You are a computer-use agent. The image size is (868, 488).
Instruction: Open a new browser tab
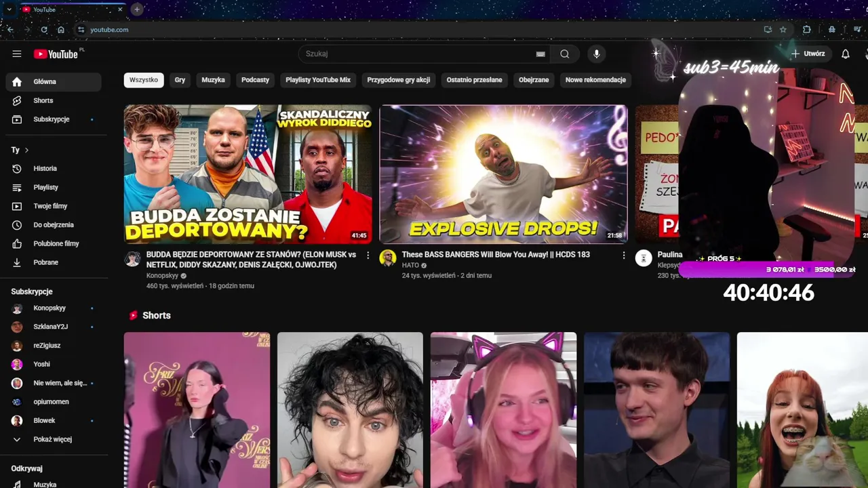(137, 9)
